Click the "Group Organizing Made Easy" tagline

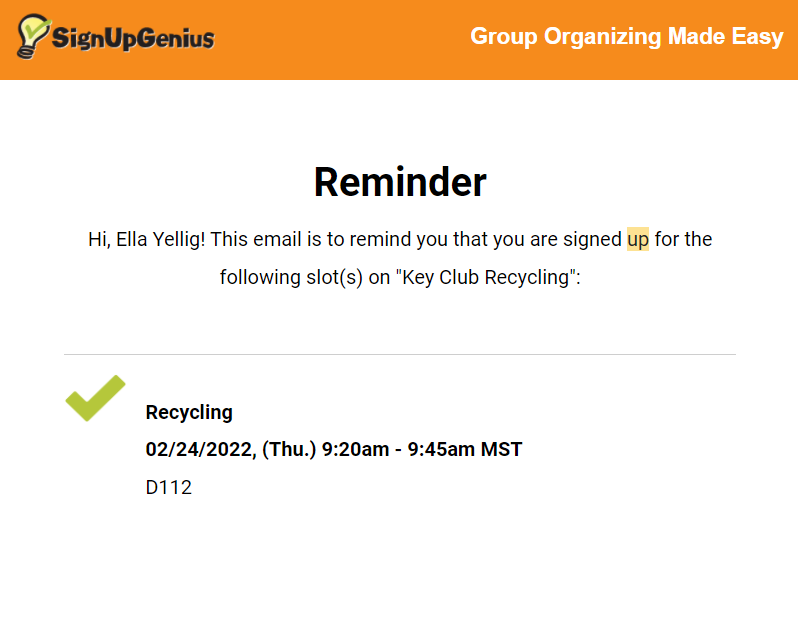[x=627, y=37]
